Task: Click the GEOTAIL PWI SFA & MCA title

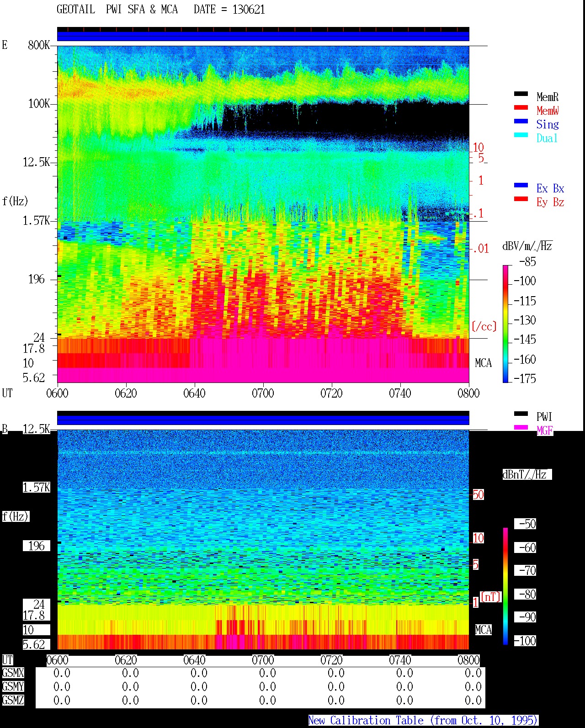Action: point(117,10)
